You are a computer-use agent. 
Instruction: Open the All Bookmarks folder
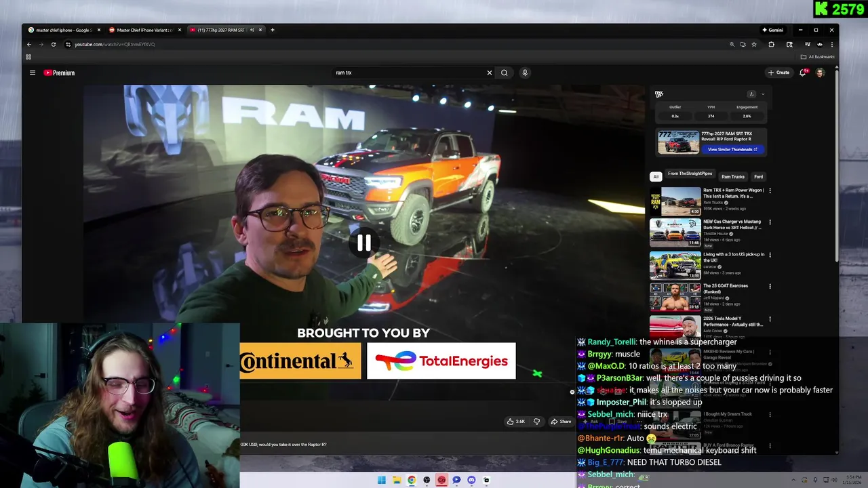[x=818, y=57]
